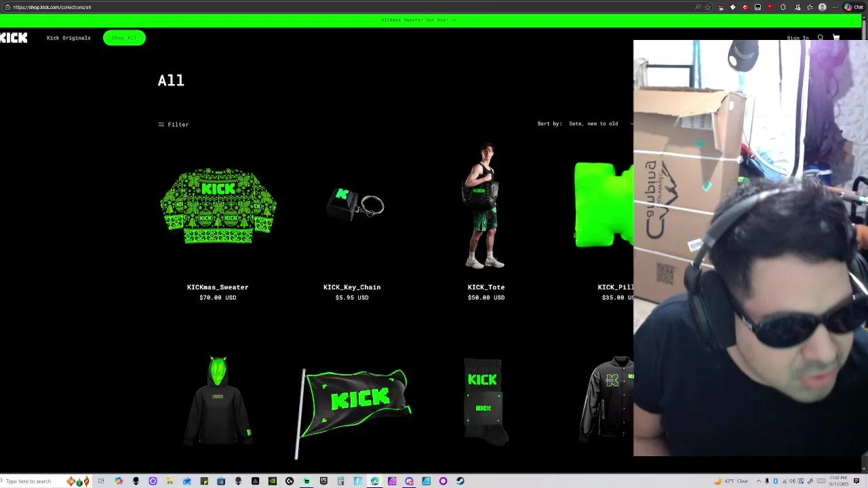The image size is (868, 488).
Task: Open the KICK_Tote product title
Action: click(486, 287)
